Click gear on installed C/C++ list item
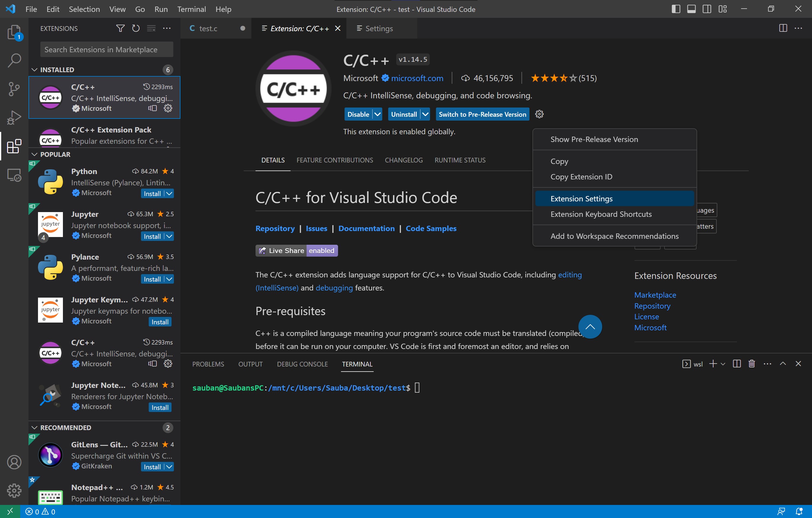812x518 pixels. pos(168,108)
